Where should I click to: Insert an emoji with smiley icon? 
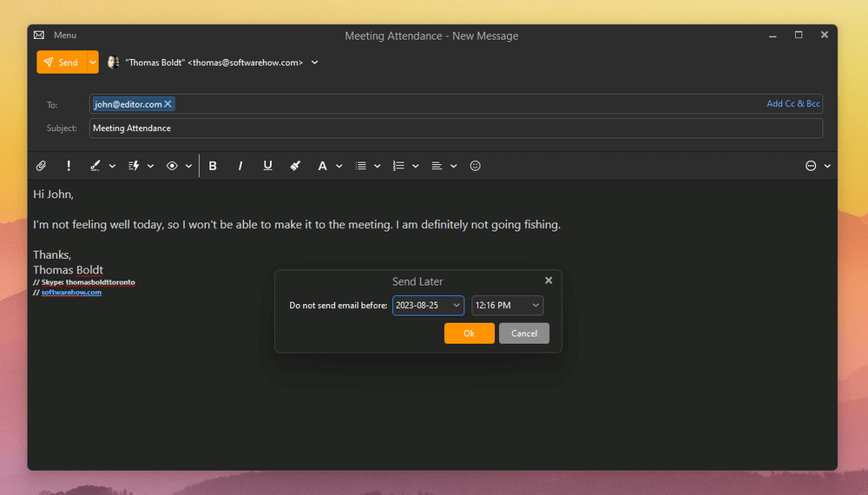click(x=475, y=166)
